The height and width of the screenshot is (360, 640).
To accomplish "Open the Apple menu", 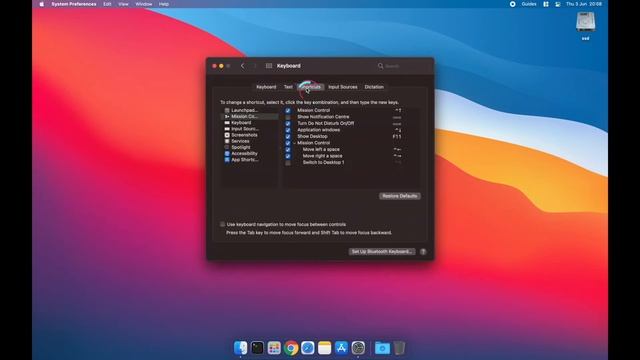I will pos(42,4).
